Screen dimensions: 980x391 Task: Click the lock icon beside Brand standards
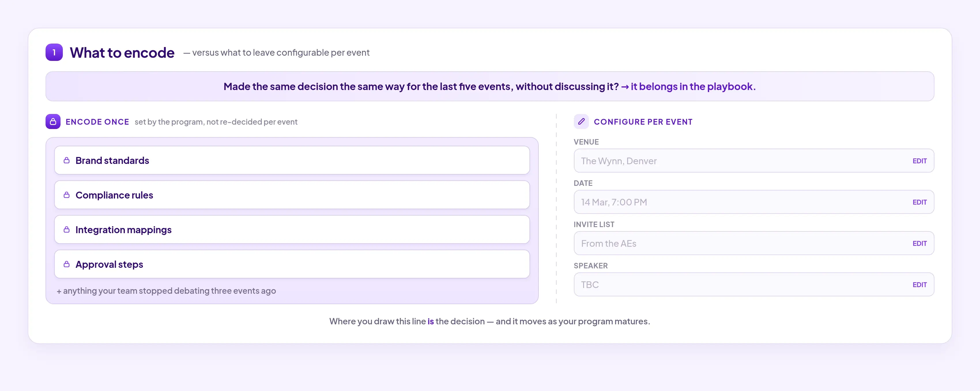67,160
